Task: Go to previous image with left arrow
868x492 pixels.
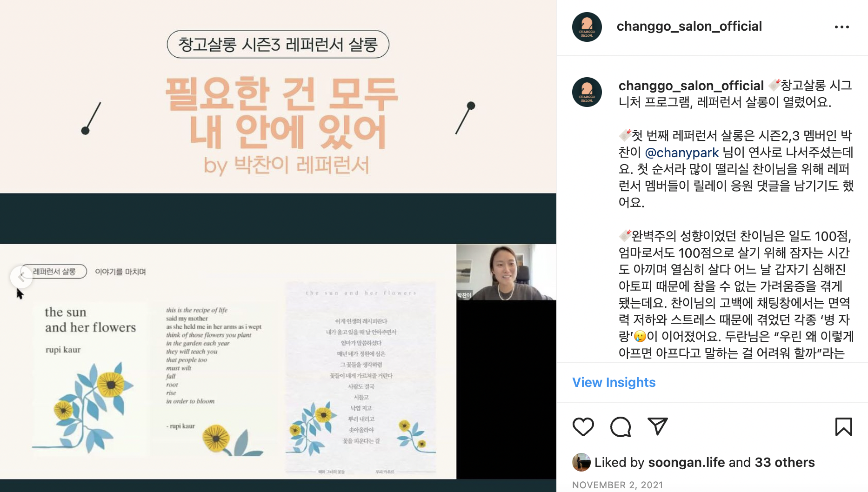Action: [x=21, y=277]
